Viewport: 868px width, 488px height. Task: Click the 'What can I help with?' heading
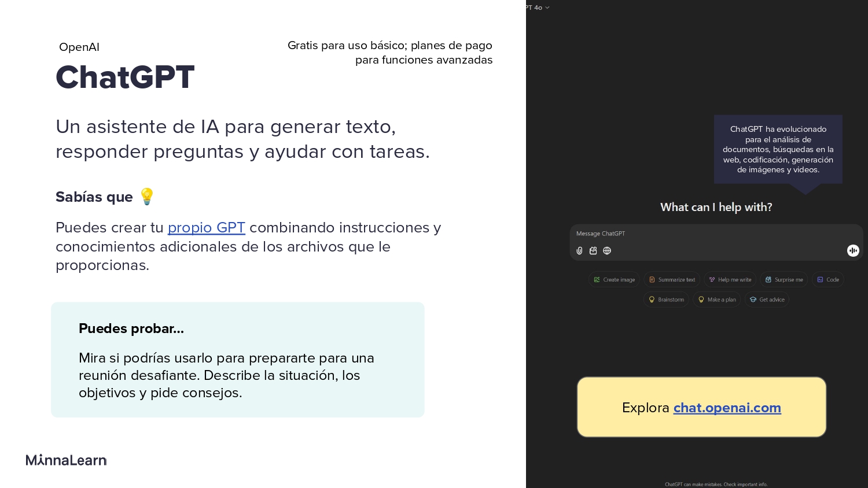[716, 207]
